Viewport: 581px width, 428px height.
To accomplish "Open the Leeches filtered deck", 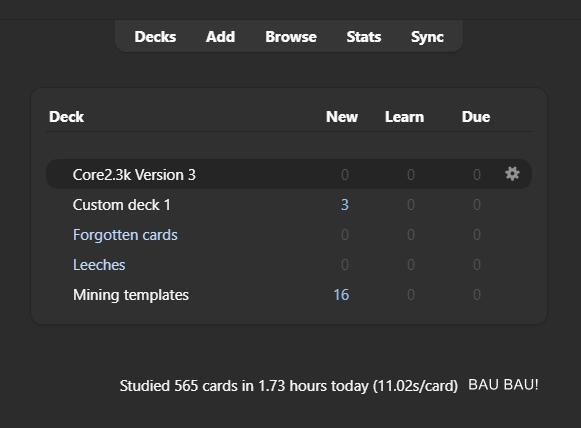I will point(99,265).
